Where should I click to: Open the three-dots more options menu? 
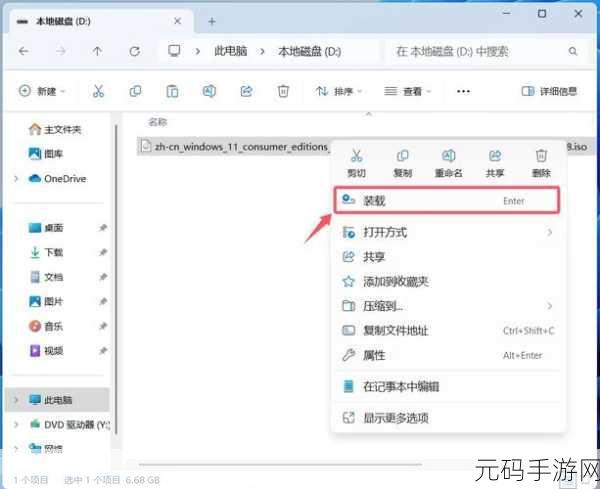[x=463, y=91]
